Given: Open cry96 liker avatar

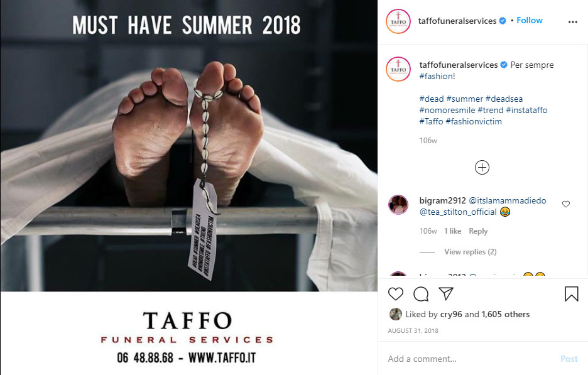Looking at the screenshot, I should (x=395, y=314).
